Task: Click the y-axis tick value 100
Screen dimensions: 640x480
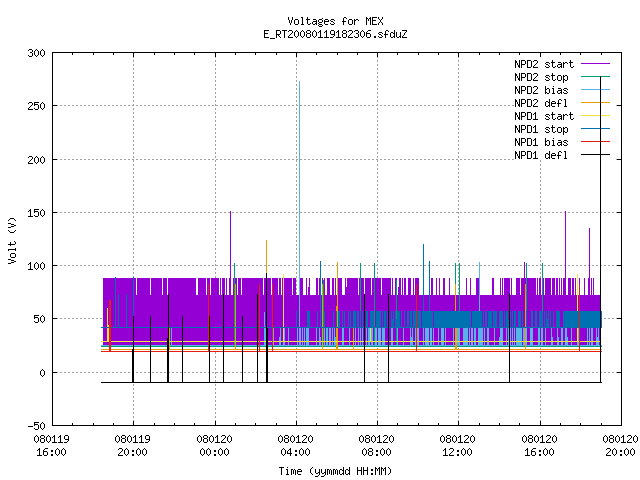Action: tap(36, 266)
